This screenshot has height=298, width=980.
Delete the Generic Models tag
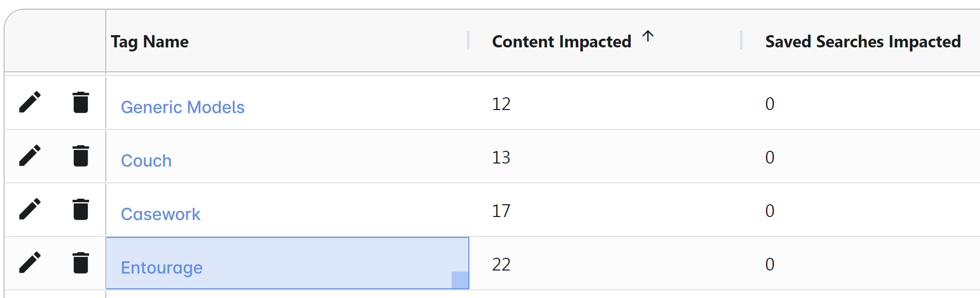click(x=81, y=102)
